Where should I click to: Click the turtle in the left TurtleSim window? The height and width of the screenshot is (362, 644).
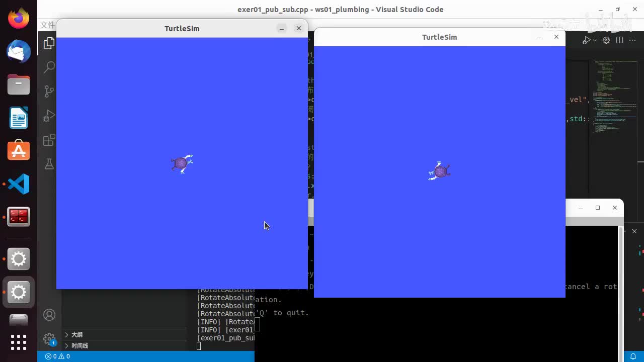(x=182, y=164)
